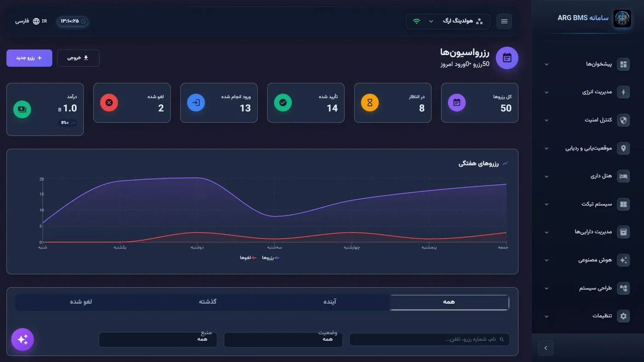Expand the پیشخوان‌ها sidebar section chevron

(x=546, y=64)
